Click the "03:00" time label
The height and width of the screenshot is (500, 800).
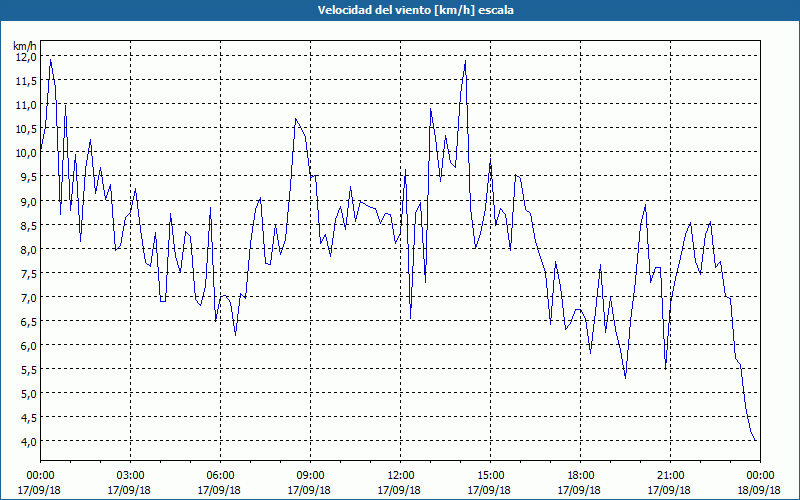point(130,476)
